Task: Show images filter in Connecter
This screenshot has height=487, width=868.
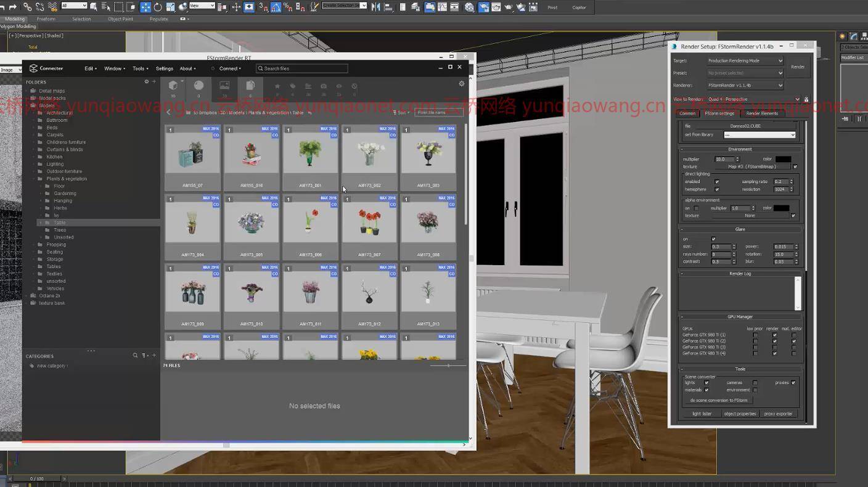Action: (224, 86)
